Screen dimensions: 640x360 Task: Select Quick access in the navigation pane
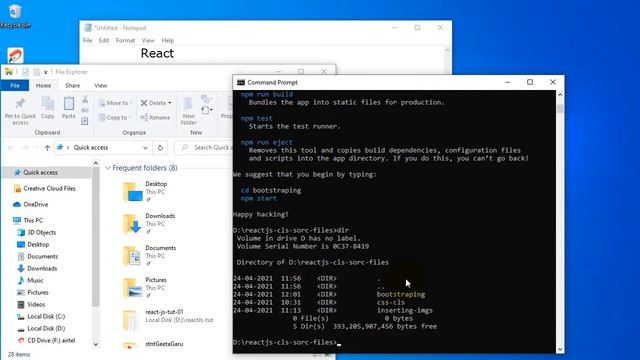(x=46, y=173)
